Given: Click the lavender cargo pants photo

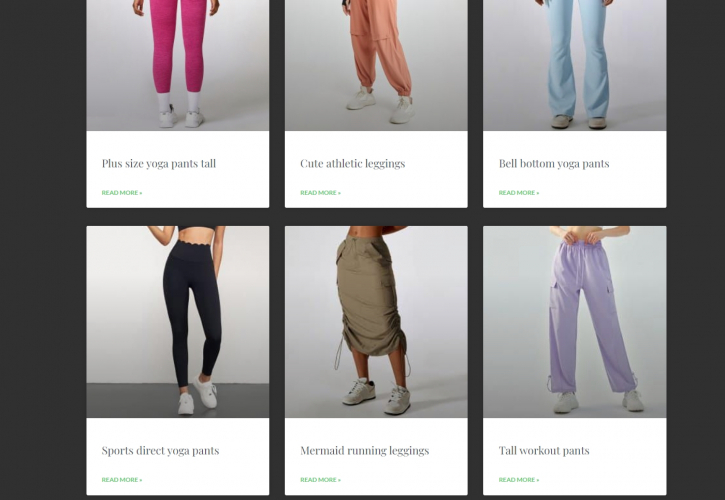Looking at the screenshot, I should tap(574, 321).
